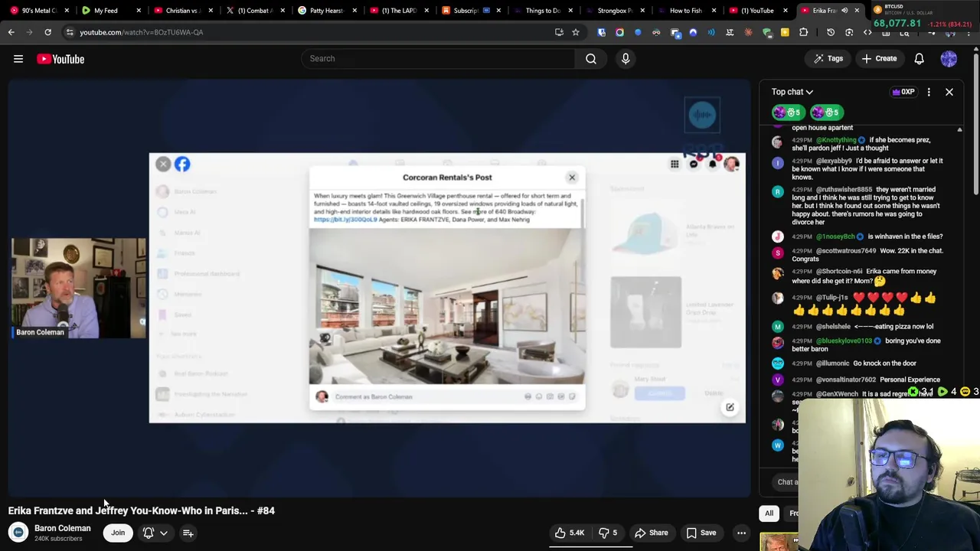Open the browser extensions puzzle icon
980x551 pixels.
[x=803, y=32]
